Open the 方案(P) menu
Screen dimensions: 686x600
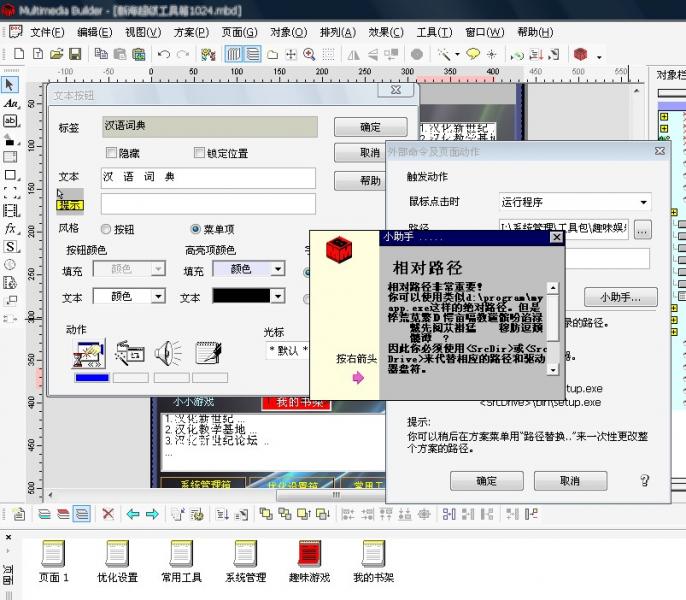191,32
